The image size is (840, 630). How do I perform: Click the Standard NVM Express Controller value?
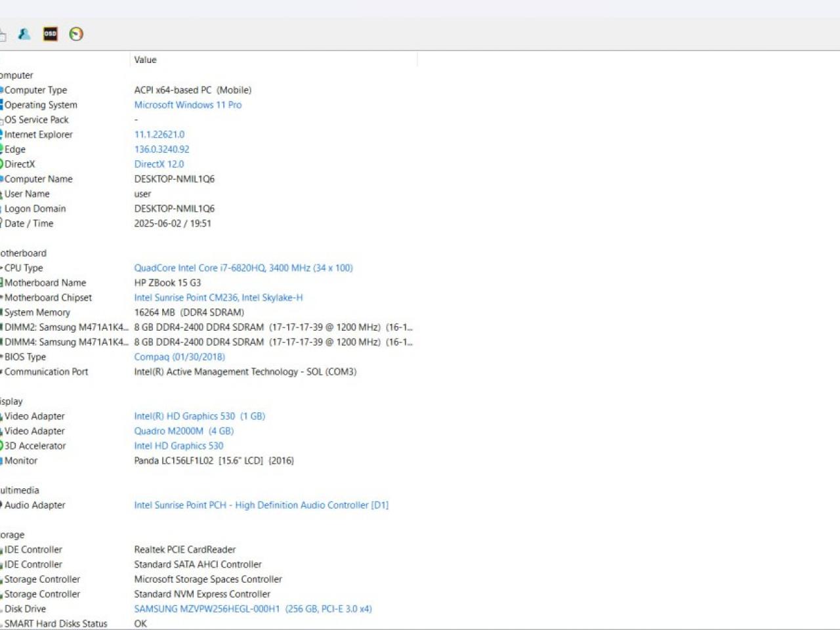202,594
